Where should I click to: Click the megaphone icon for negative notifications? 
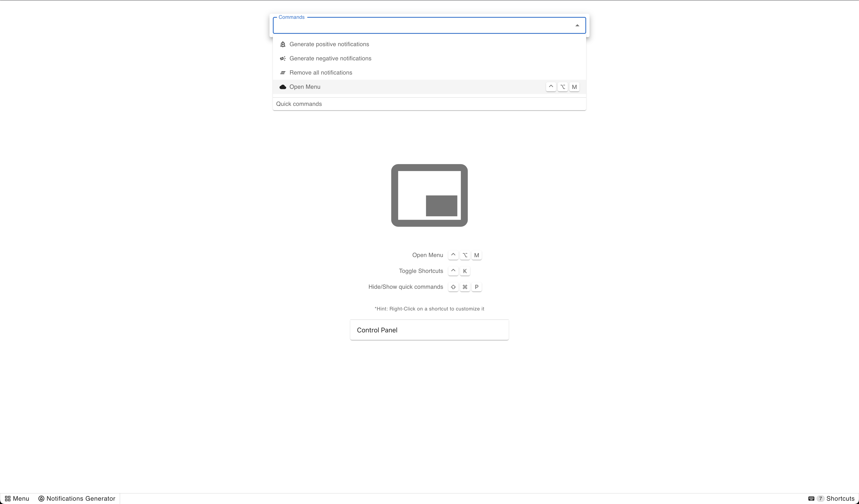point(283,59)
